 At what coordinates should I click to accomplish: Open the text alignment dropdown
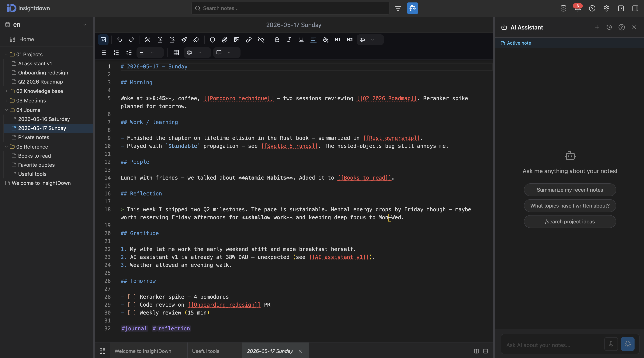pos(150,53)
